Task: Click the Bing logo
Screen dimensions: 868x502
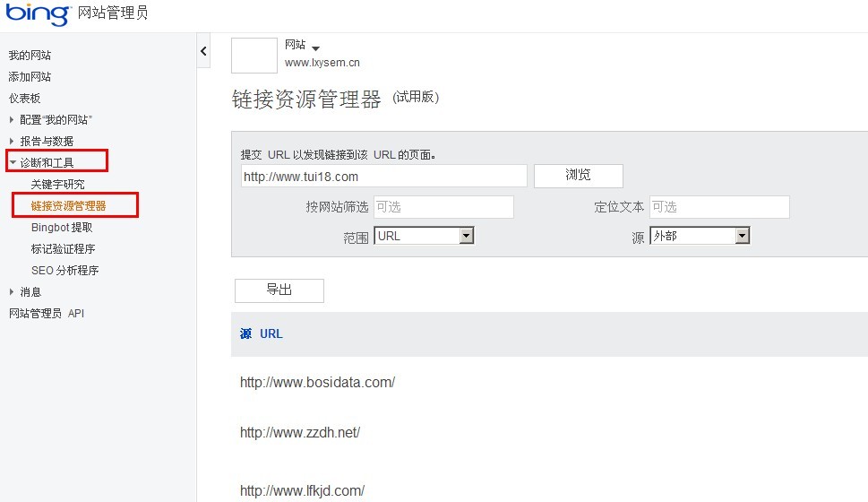Action: pyautogui.click(x=37, y=14)
